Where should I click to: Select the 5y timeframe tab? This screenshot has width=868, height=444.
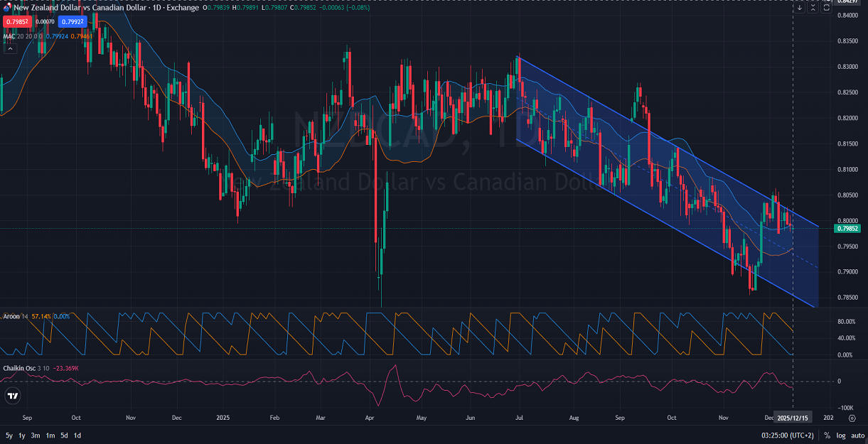coord(9,435)
